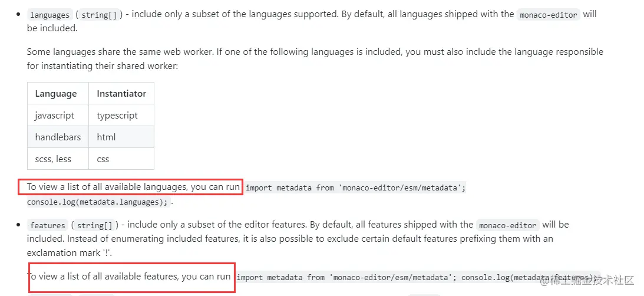Click the 'languages' option code tag
Screen dimensions: 644x296
49,15
